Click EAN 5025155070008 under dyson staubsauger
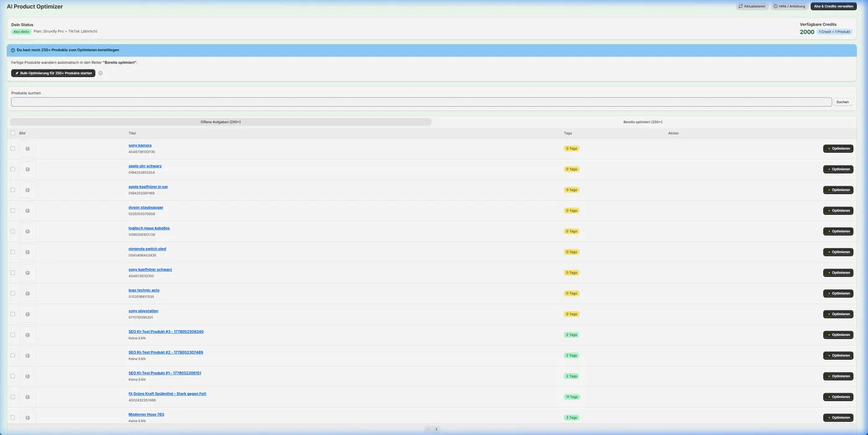 tap(142, 214)
